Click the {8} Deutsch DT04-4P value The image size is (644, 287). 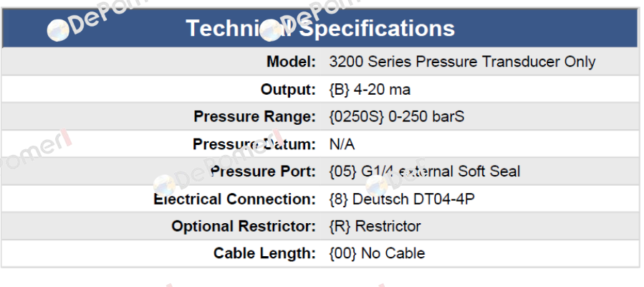pyautogui.click(x=402, y=199)
